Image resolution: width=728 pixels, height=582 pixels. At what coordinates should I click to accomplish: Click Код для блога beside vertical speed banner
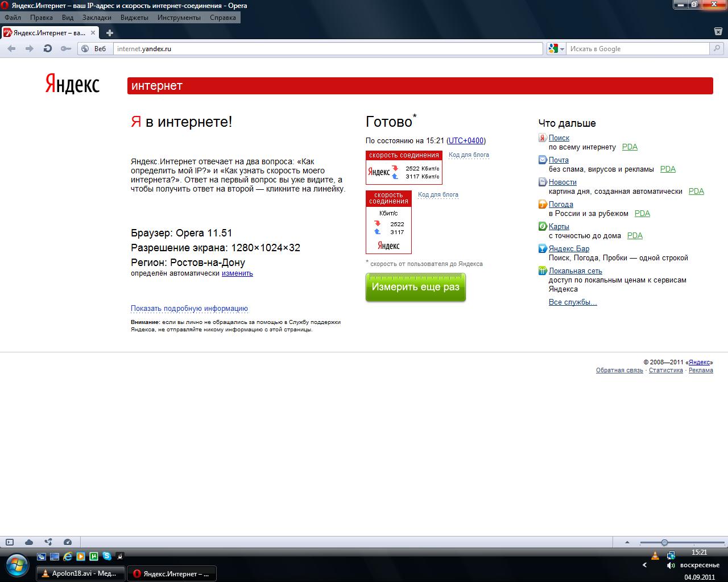pos(438,194)
